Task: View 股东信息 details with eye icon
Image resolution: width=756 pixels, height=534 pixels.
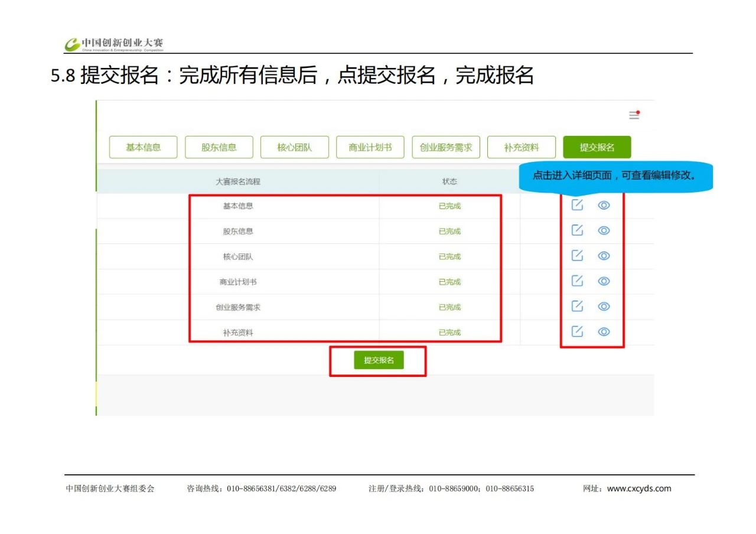Action: pos(604,230)
